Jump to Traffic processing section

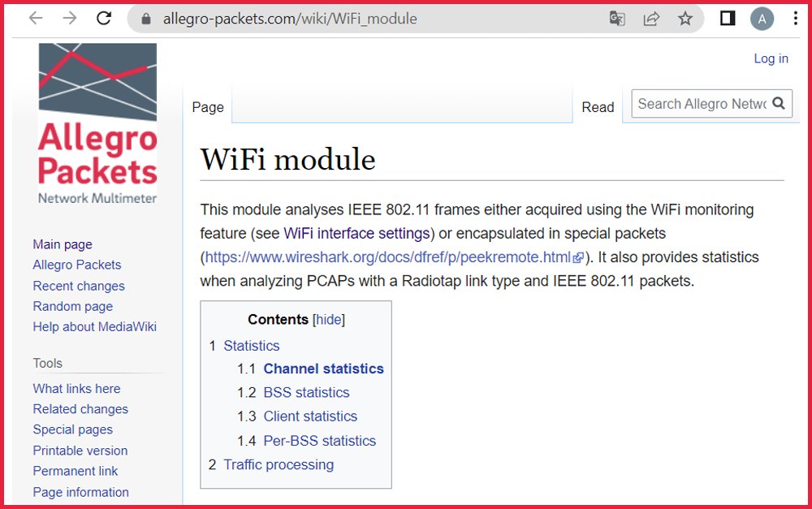(279, 464)
